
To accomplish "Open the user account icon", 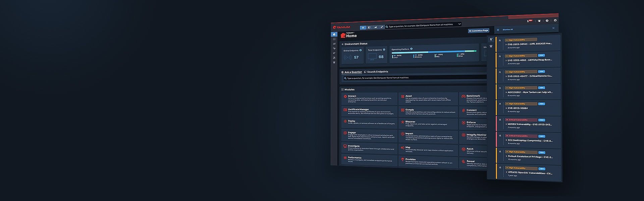I will [555, 20].
